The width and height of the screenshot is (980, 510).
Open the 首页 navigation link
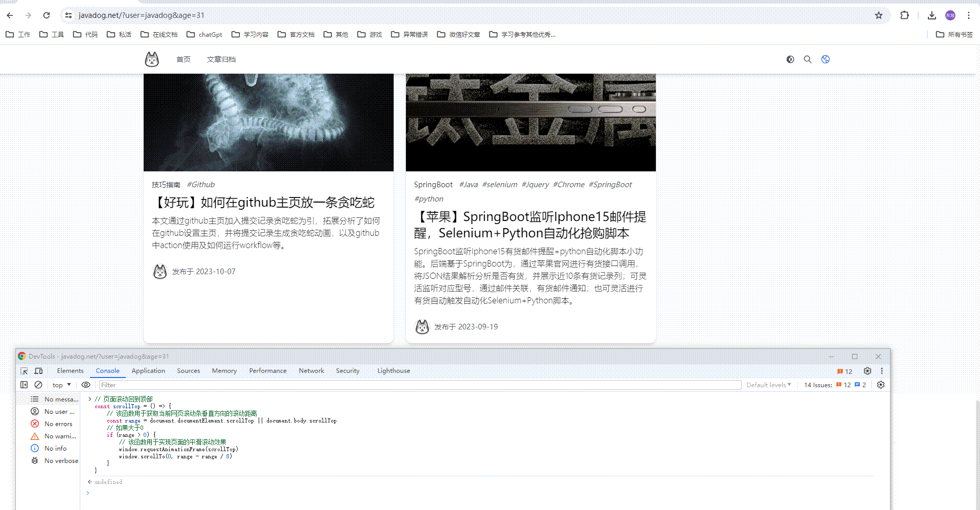[x=184, y=59]
